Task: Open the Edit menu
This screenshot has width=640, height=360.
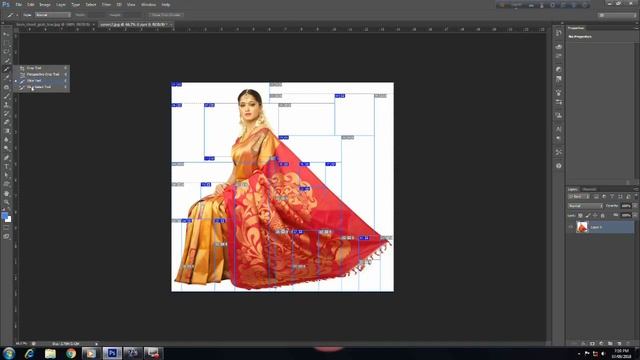Action: tap(31, 4)
